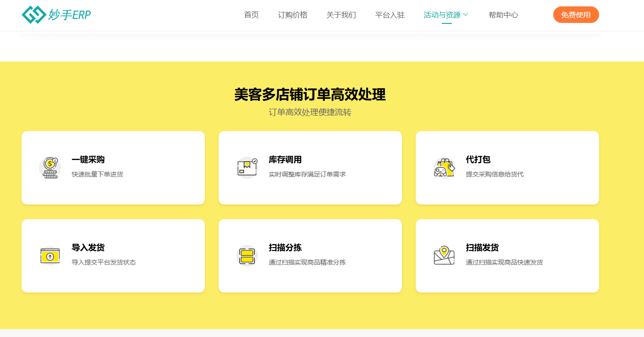644x337 pixels.
Task: Click the 一键采购 coin icon
Action: click(50, 167)
